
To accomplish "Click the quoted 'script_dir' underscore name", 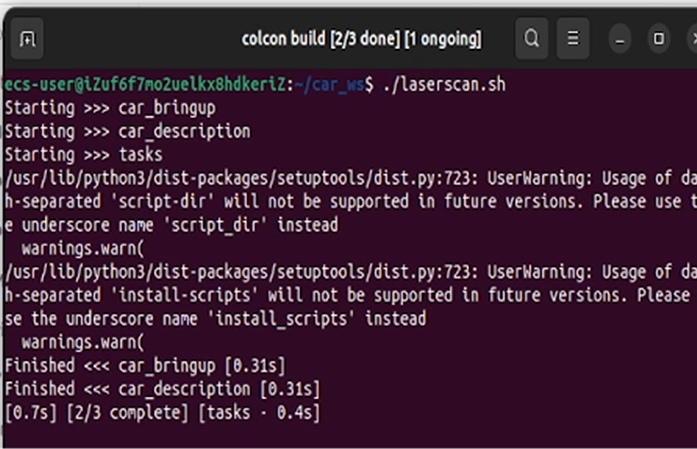I will 215,225.
